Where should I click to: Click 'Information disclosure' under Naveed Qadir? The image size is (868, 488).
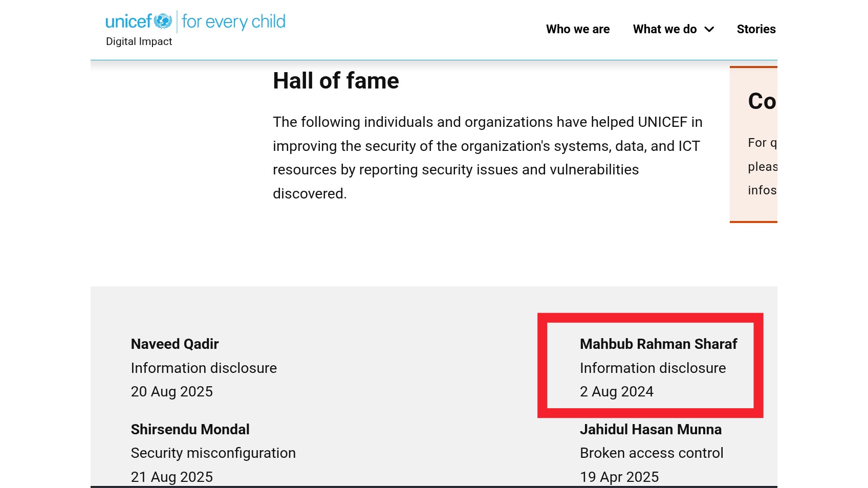204,368
